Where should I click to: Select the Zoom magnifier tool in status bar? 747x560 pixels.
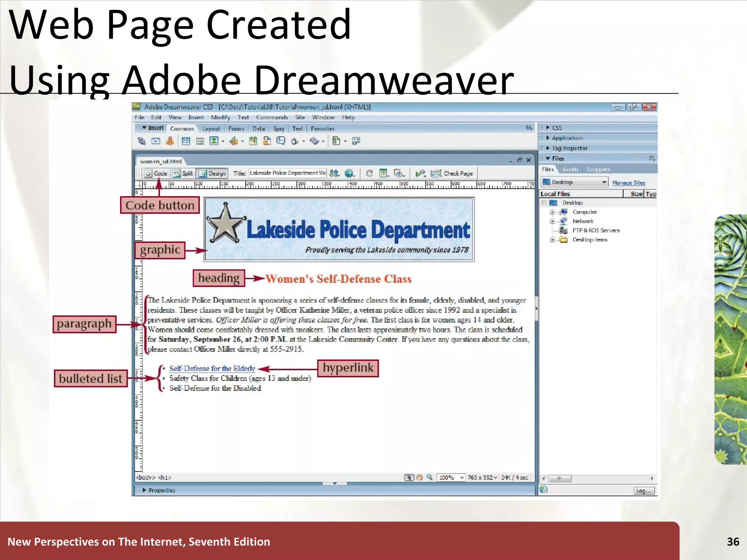pyautogui.click(x=430, y=477)
